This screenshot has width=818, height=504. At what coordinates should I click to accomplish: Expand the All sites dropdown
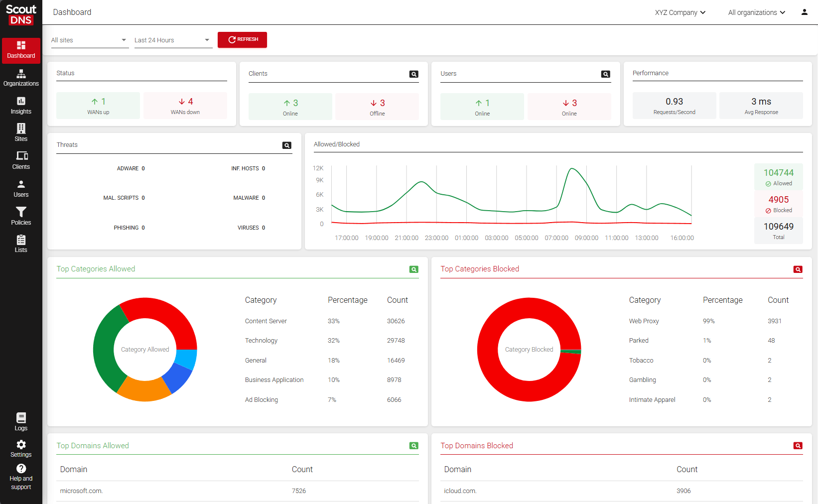coord(90,40)
